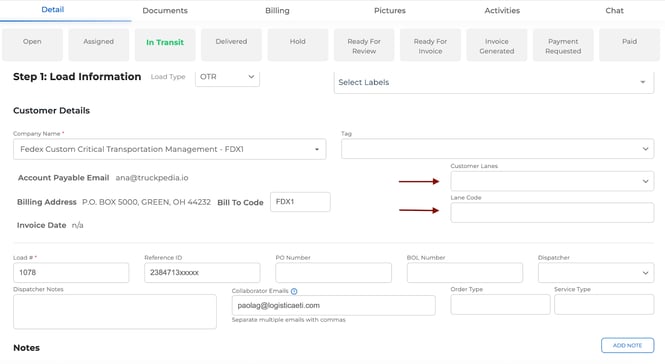Open the Dispatcher dropdown

[x=596, y=273]
